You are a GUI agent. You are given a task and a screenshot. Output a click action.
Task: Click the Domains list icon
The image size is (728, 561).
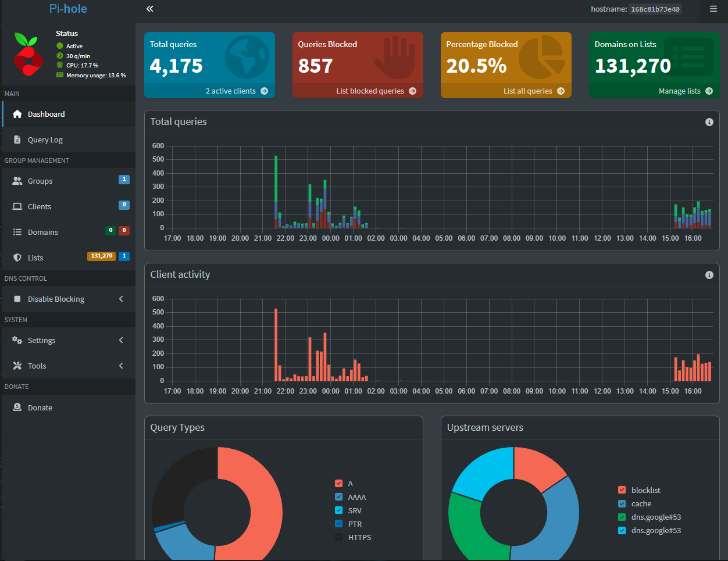17,232
